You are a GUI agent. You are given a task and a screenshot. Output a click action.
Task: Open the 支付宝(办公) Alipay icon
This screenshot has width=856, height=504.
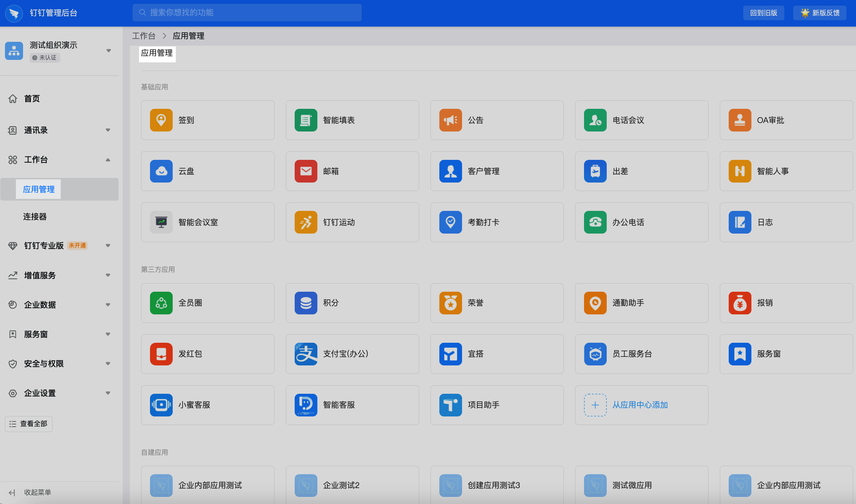[x=306, y=354]
